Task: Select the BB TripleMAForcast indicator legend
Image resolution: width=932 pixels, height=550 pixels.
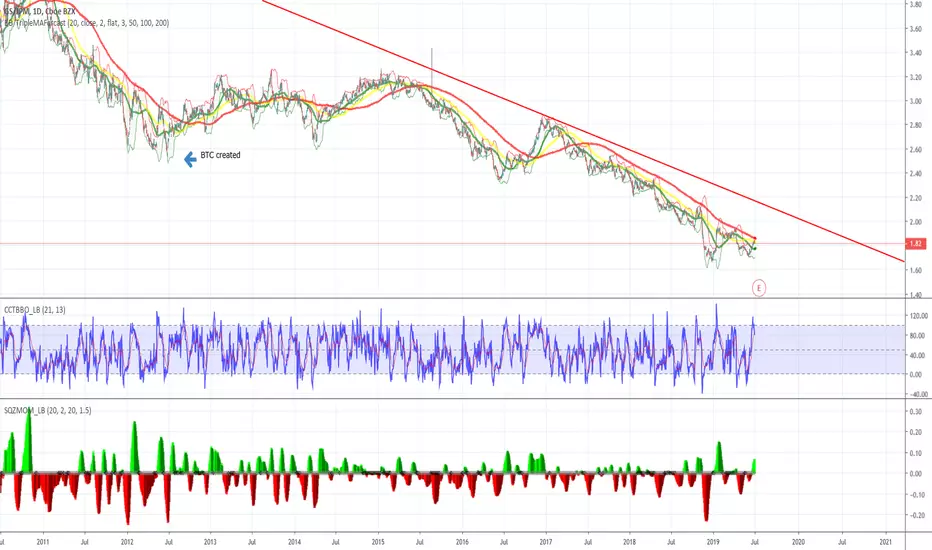Action: 86,23
